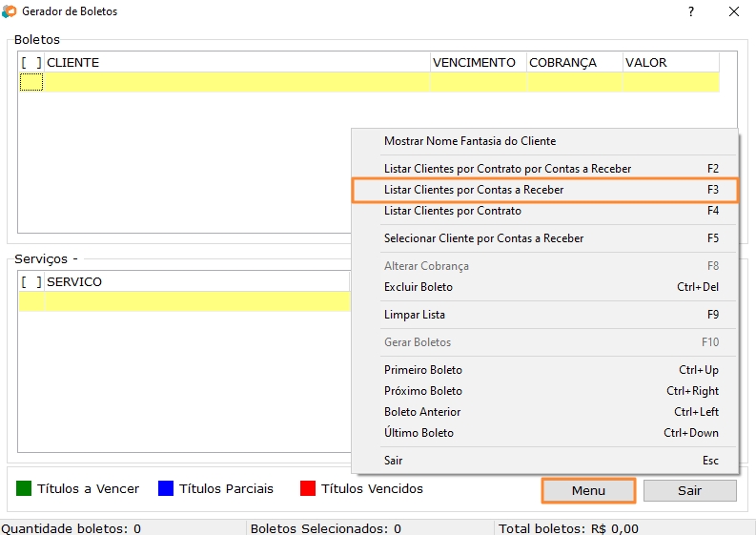756x535 pixels.
Task: Open the help question mark button
Action: click(691, 11)
